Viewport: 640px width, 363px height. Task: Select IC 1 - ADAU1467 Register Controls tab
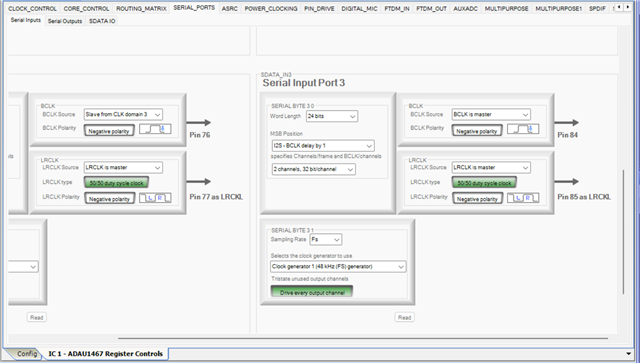(x=106, y=354)
